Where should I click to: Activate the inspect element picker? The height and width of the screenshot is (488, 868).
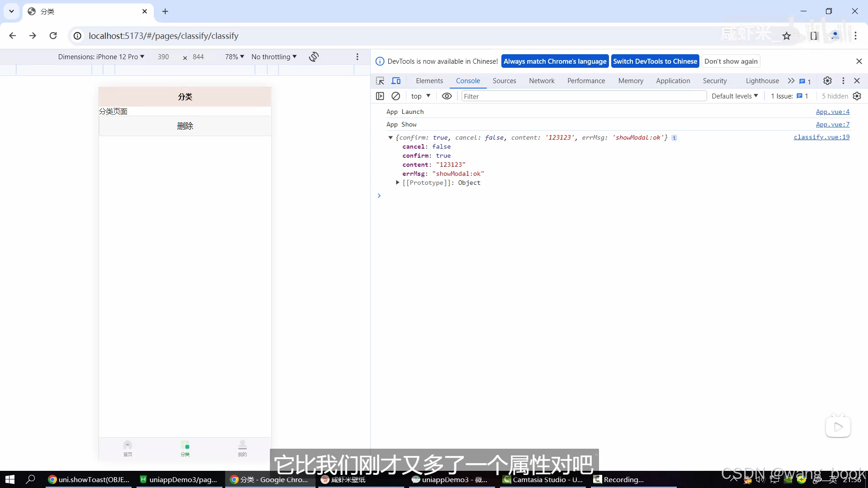[380, 81]
